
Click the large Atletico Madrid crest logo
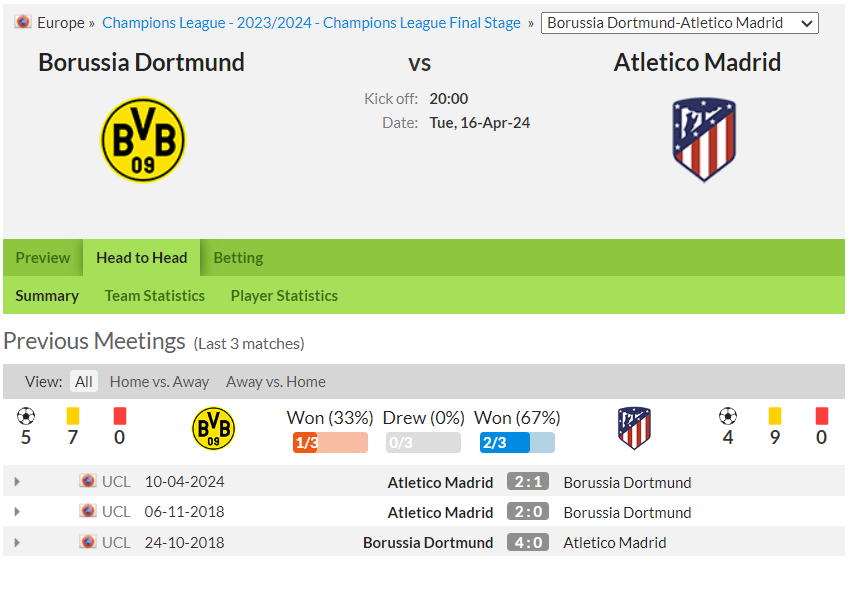click(704, 140)
